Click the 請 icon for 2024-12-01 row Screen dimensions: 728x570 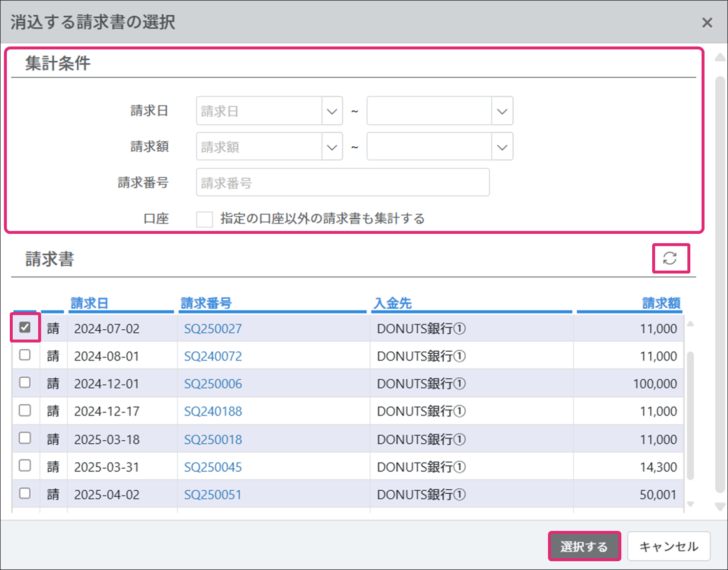tap(53, 384)
